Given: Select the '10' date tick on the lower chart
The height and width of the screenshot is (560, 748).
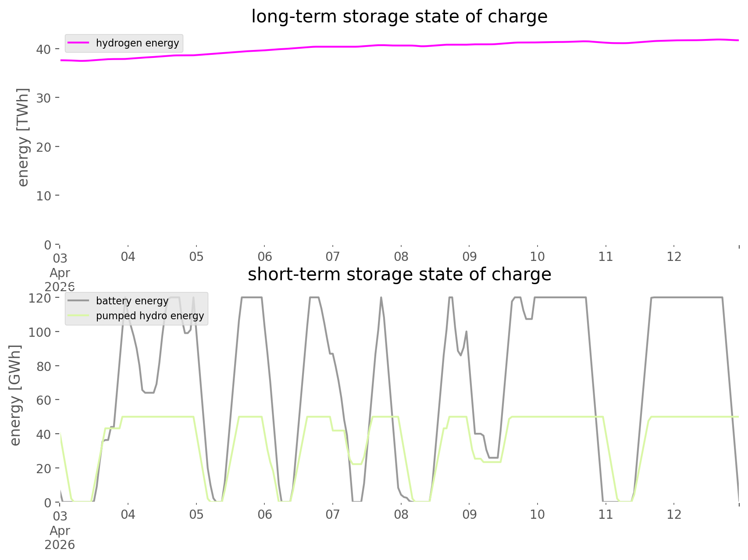Looking at the screenshot, I should pyautogui.click(x=538, y=514).
